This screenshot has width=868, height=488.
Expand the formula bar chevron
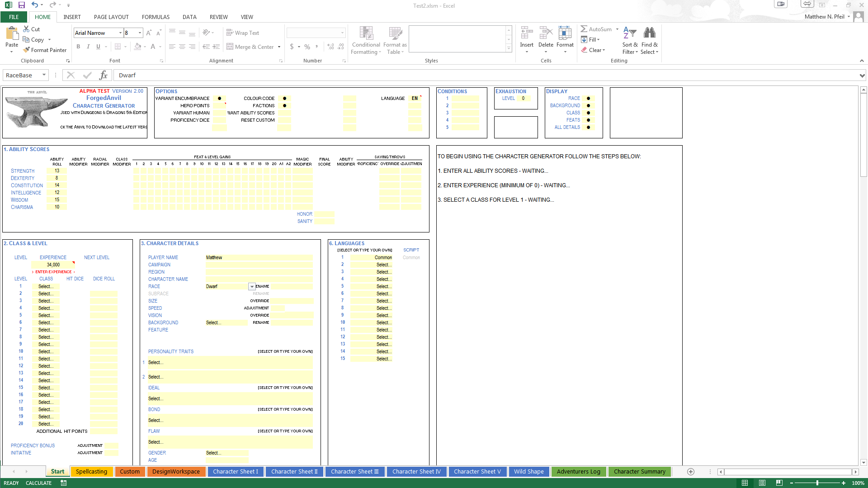862,76
